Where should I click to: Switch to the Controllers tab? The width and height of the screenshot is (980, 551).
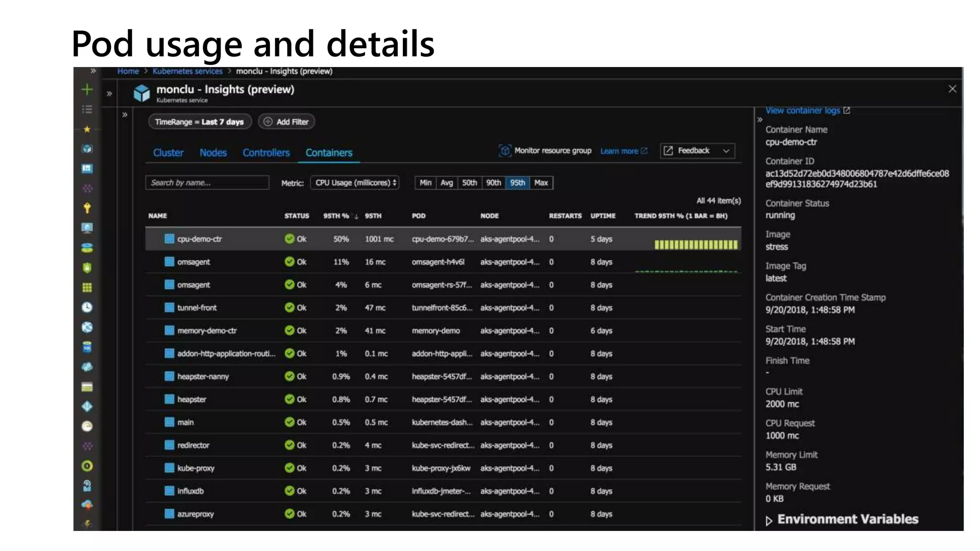coord(266,153)
